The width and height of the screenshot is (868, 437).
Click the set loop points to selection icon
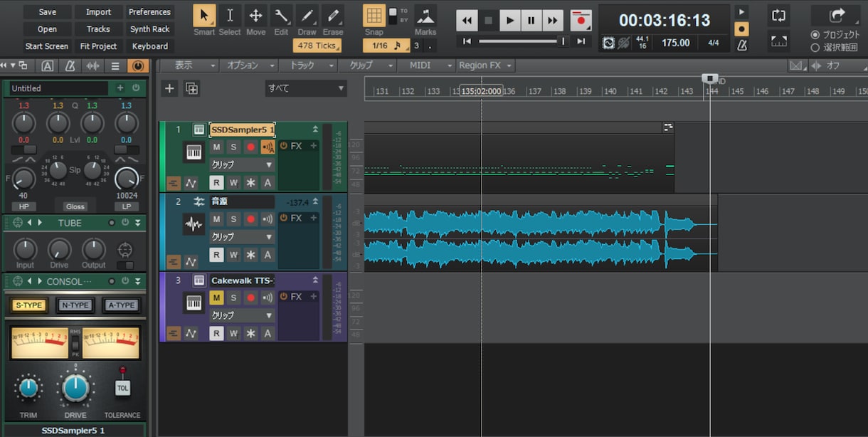tap(778, 41)
